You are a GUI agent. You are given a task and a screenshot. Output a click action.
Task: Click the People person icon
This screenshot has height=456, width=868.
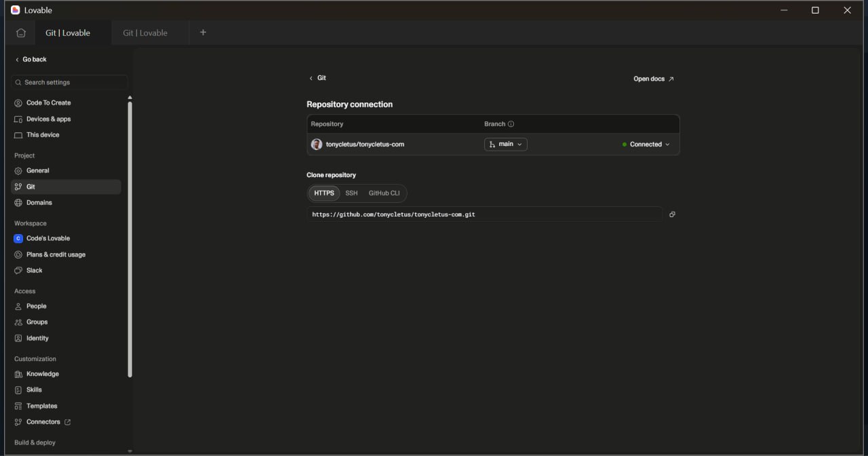point(18,307)
